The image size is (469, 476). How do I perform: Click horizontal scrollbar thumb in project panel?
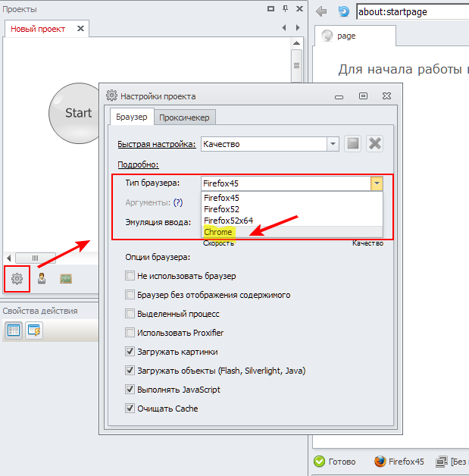pos(36,258)
